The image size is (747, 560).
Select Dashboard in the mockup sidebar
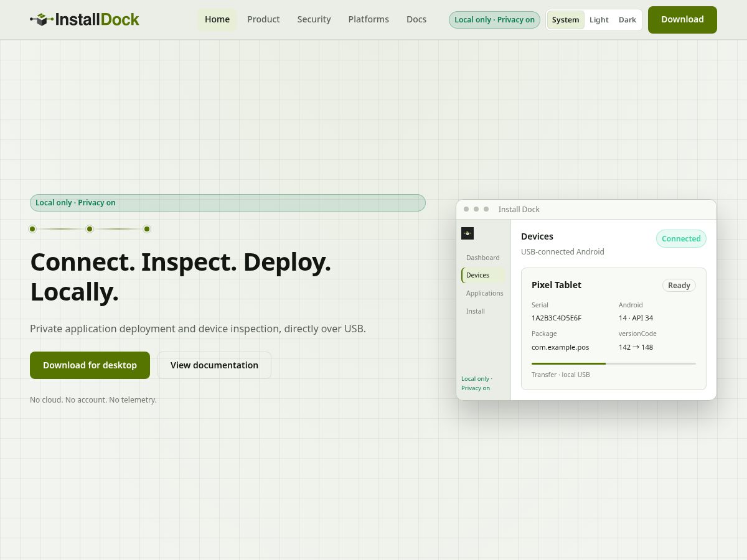point(483,258)
